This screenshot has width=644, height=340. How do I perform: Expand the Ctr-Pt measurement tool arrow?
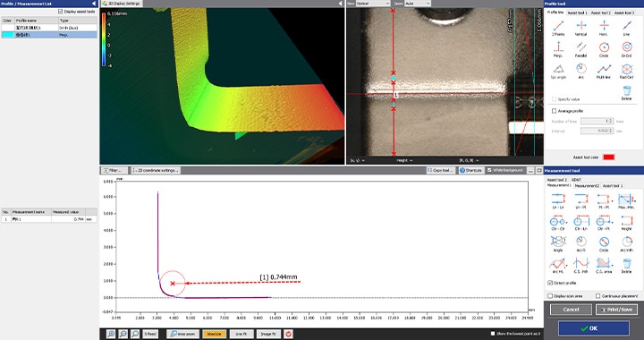click(613, 222)
